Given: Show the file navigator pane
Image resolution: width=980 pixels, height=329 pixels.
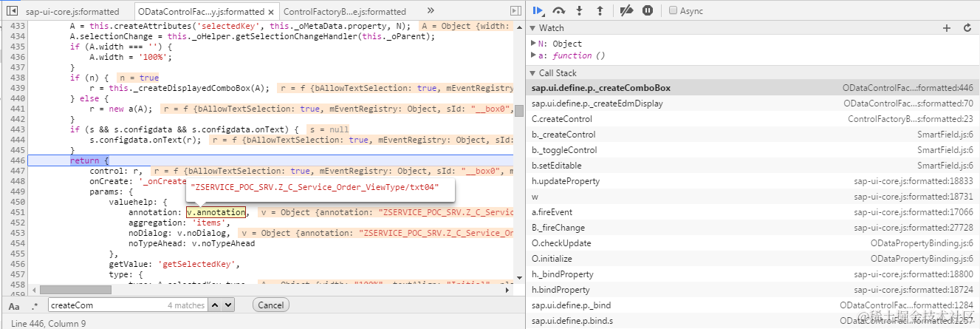Looking at the screenshot, I should tap(12, 11).
